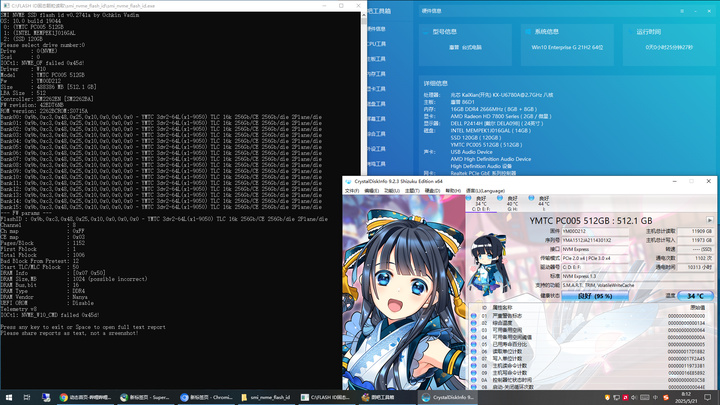
Task: Open 内存工具 in the toolbox sidebar
Action: (377, 74)
